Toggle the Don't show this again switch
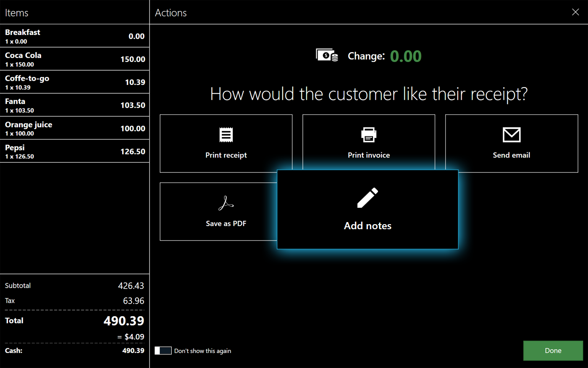The width and height of the screenshot is (588, 368). click(x=163, y=351)
